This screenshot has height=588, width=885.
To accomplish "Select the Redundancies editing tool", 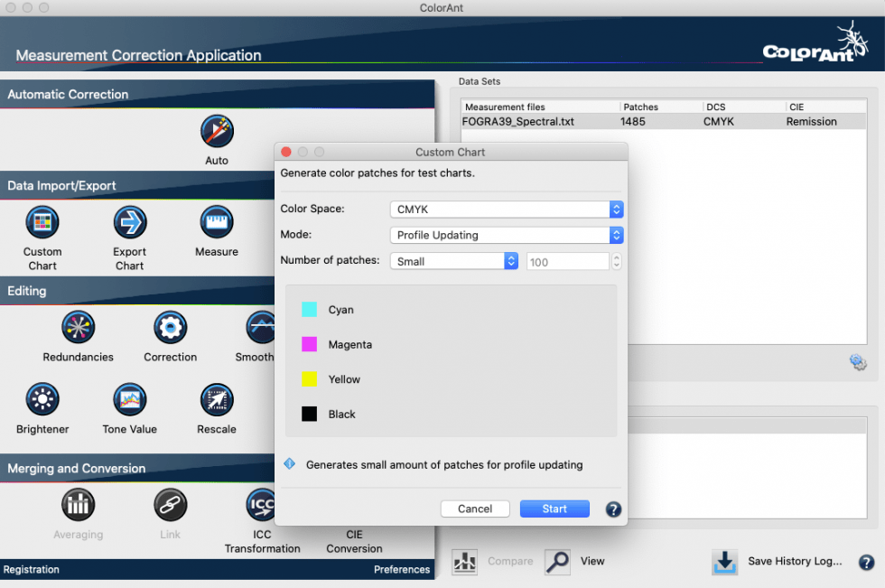I will 78,327.
